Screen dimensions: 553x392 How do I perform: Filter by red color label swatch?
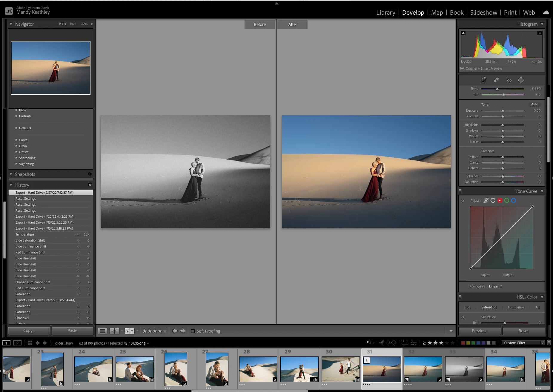(463, 343)
